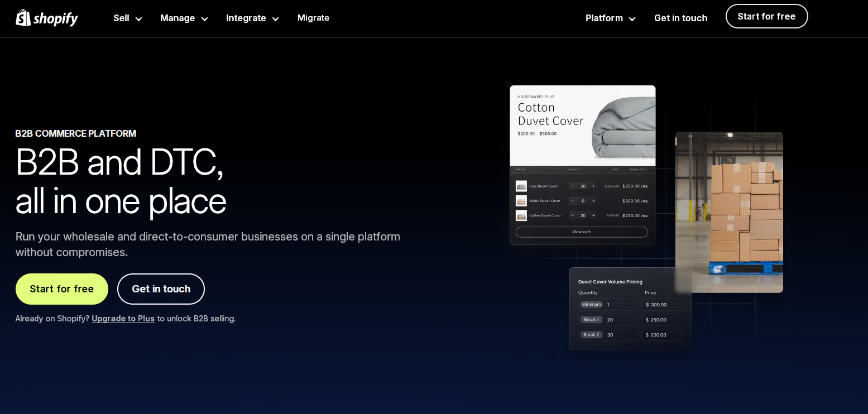Image resolution: width=868 pixels, height=414 pixels.
Task: Click the Shopify logo
Action: tap(47, 18)
